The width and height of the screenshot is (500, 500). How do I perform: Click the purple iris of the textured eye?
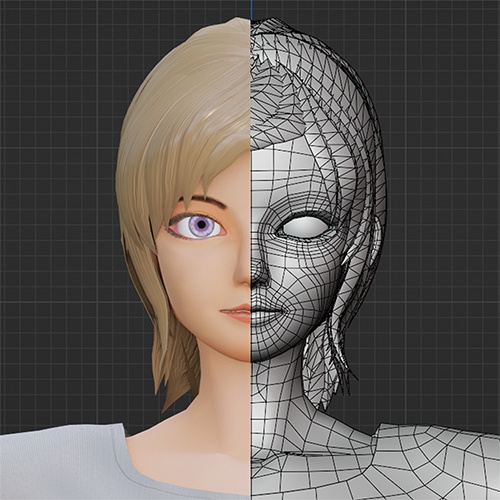(201, 225)
